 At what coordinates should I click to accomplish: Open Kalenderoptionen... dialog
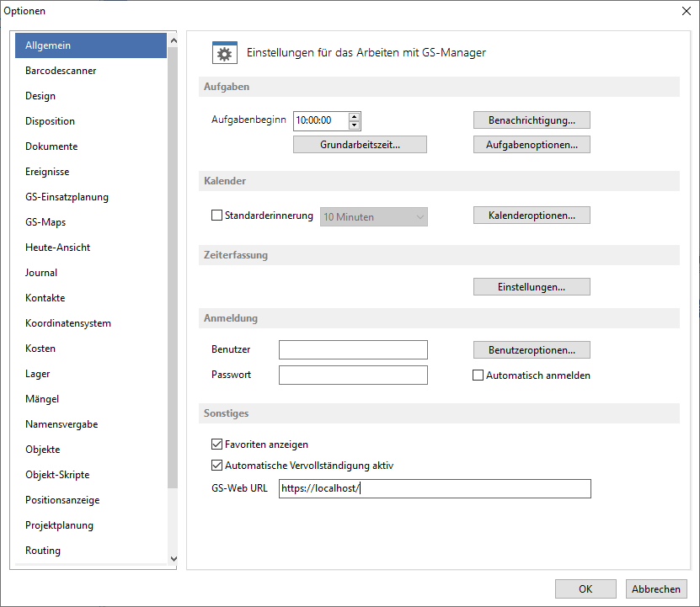(532, 216)
